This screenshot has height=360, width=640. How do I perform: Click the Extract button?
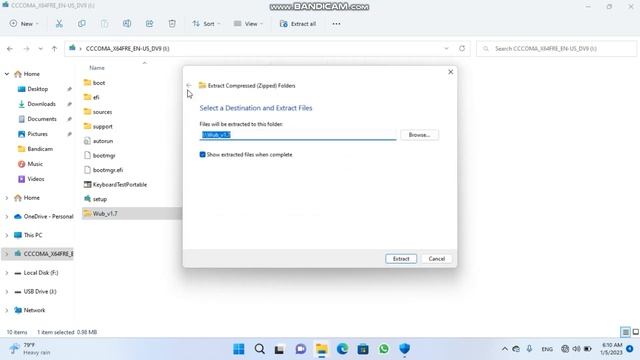[x=401, y=259]
